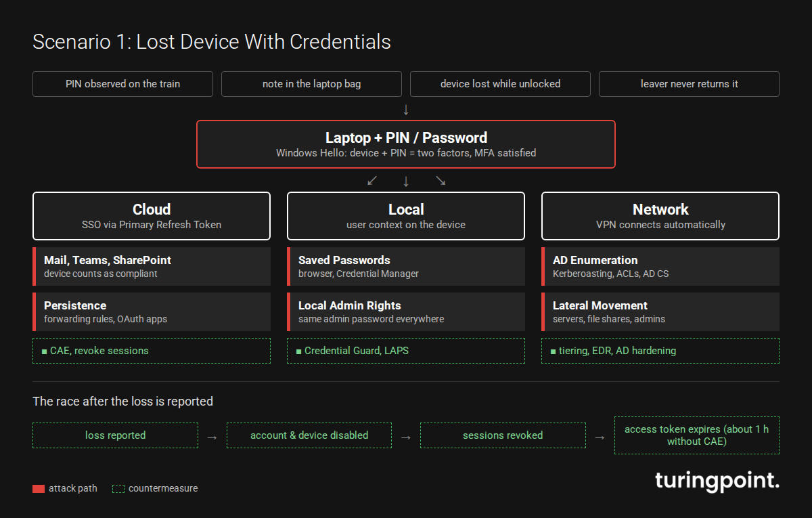Click the Persistence card title
The width and height of the screenshot is (812, 518).
[75, 305]
